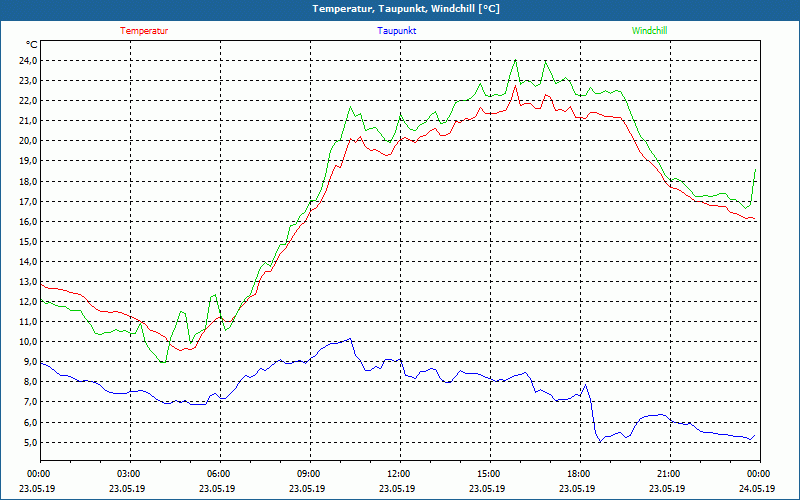This screenshot has width=800, height=500.
Task: Click the 18,0 y-axis value
Action: coord(28,182)
